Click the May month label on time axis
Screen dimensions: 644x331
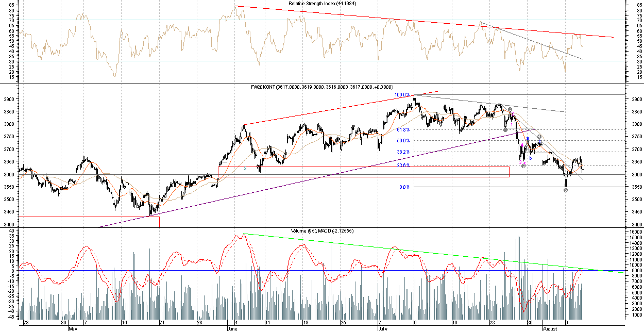pos(72,328)
